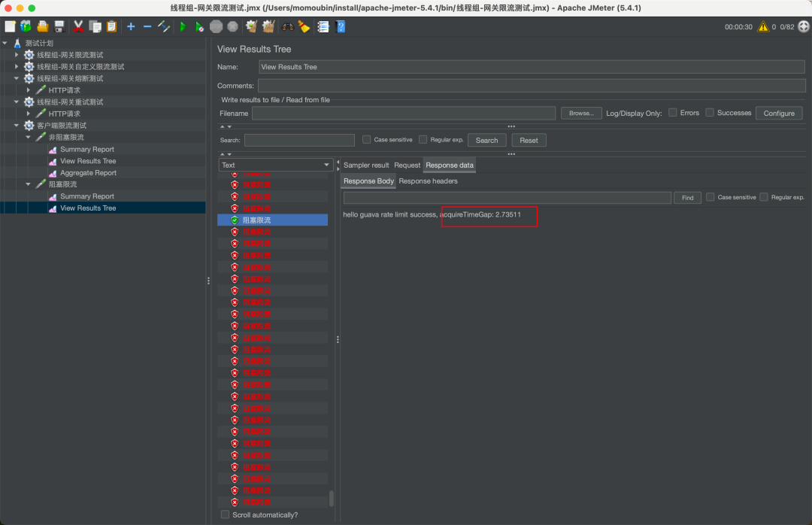The height and width of the screenshot is (525, 812).
Task: Toggle Case sensitive in the Search row
Action: click(367, 139)
